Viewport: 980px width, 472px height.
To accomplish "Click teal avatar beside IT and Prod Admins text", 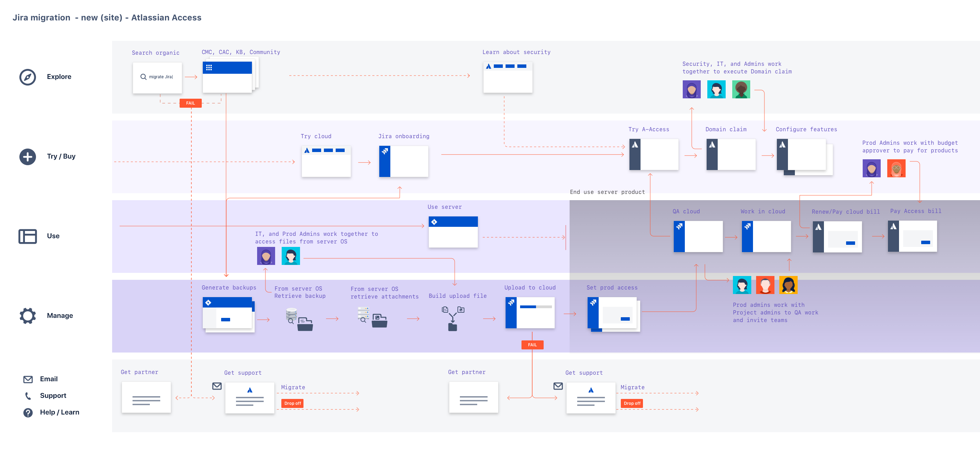I will pyautogui.click(x=291, y=256).
